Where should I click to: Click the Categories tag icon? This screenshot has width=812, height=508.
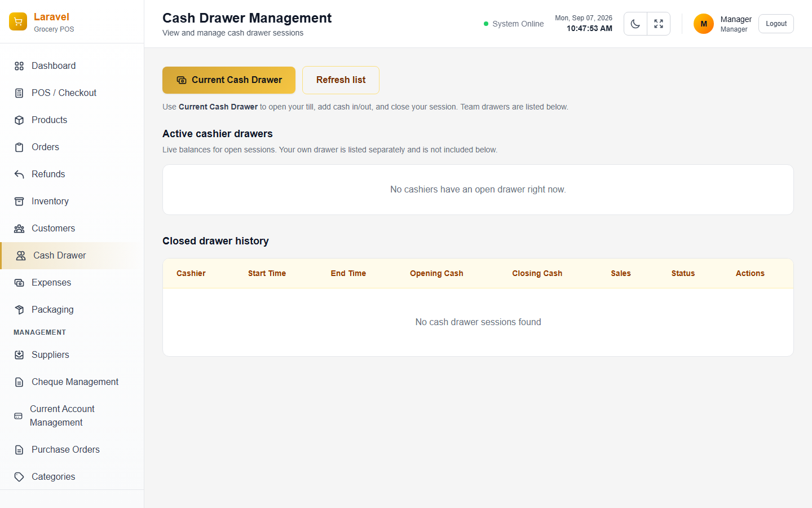pyautogui.click(x=19, y=477)
